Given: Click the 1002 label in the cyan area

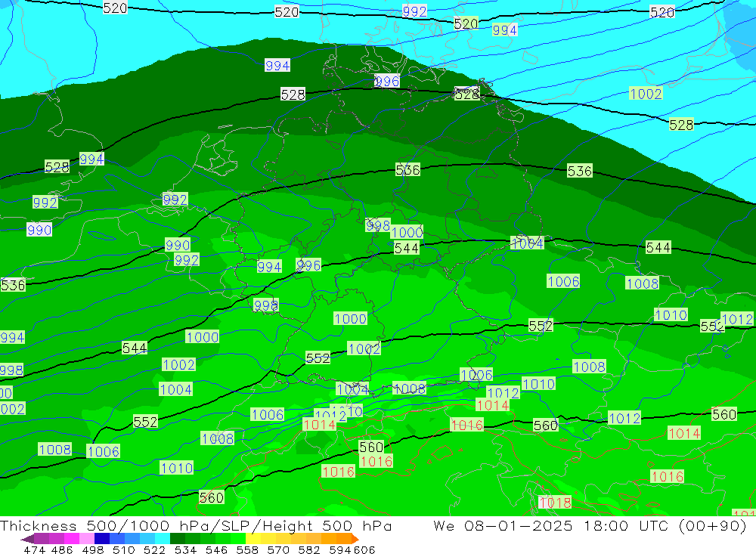Looking at the screenshot, I should tap(646, 94).
